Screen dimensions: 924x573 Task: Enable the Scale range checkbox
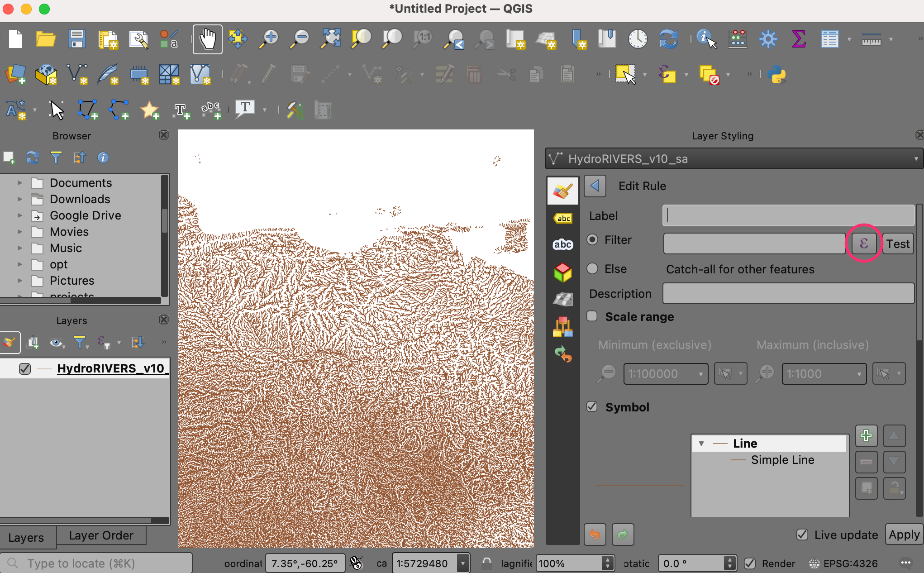[x=592, y=316]
